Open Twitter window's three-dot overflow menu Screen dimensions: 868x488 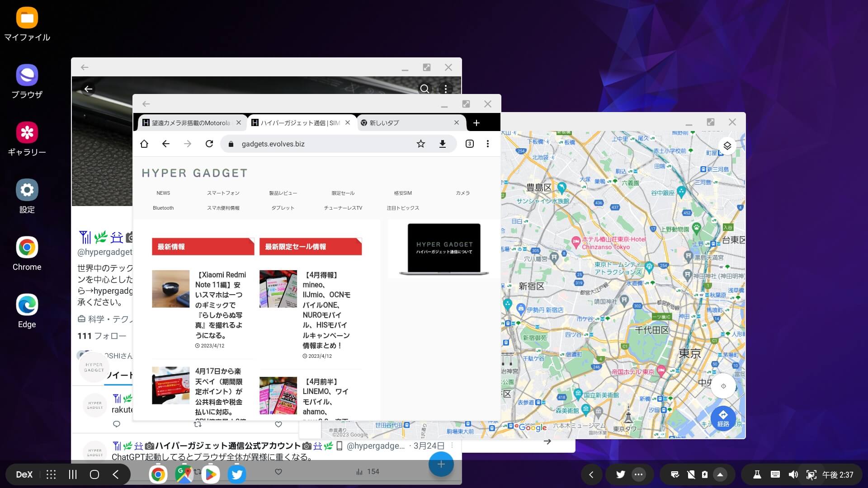tap(446, 89)
